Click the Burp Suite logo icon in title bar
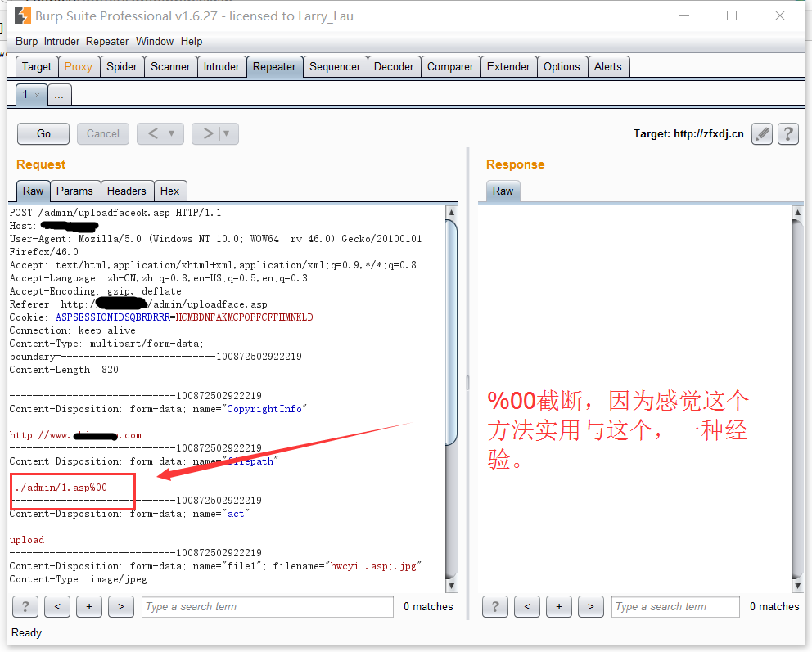The width and height of the screenshot is (812, 652). pos(22,16)
